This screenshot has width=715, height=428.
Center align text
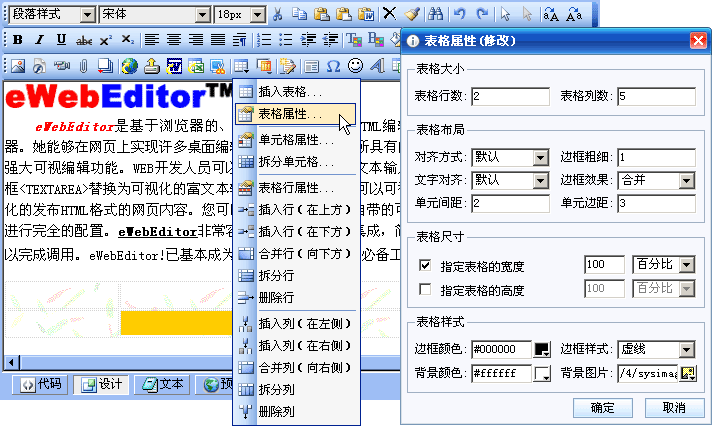(x=174, y=40)
